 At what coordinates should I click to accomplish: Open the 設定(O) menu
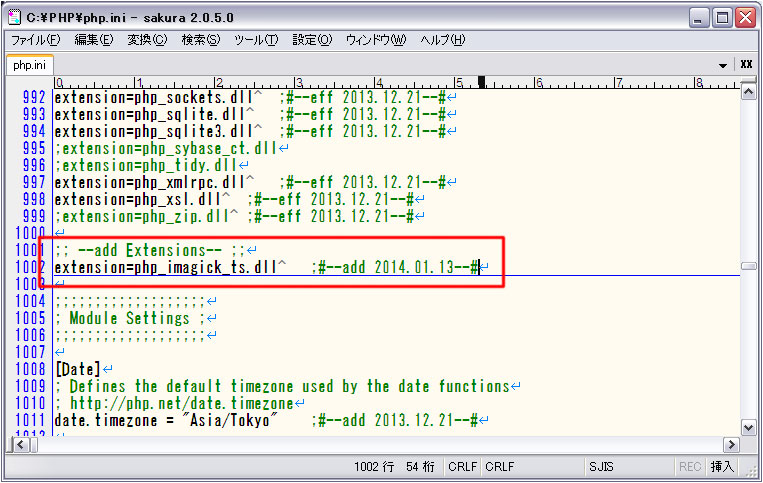click(x=312, y=39)
